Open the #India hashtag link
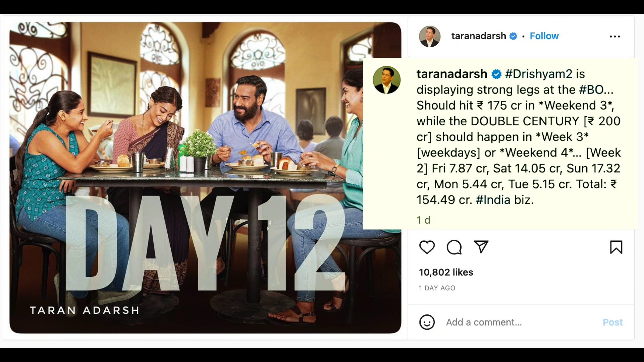The image size is (644, 362). [x=493, y=200]
